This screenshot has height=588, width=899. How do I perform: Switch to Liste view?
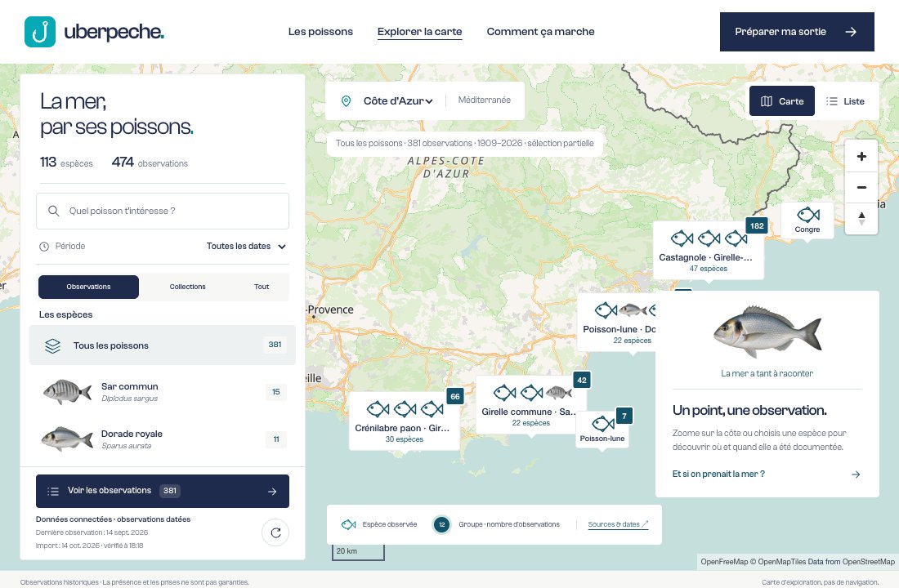tap(845, 101)
